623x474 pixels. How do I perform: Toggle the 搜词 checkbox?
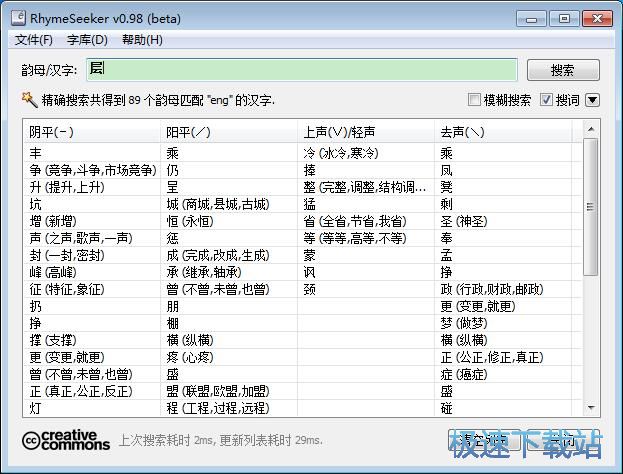pos(546,99)
